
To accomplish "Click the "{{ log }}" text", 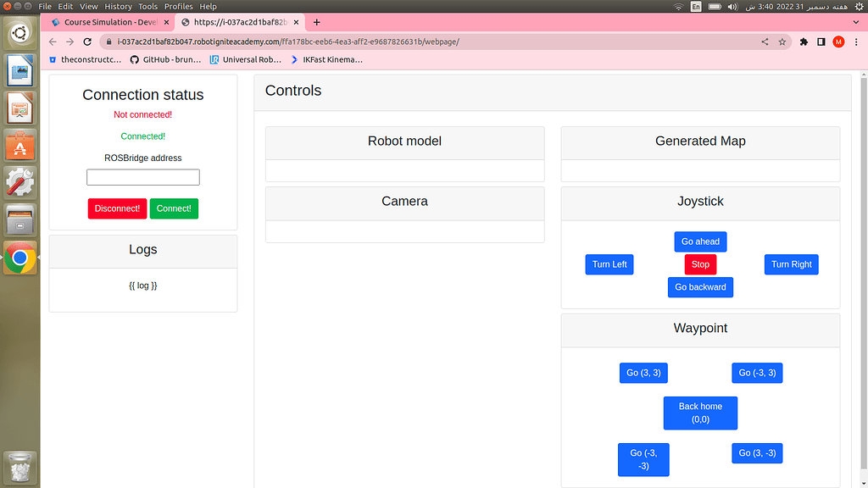I will (x=142, y=286).
